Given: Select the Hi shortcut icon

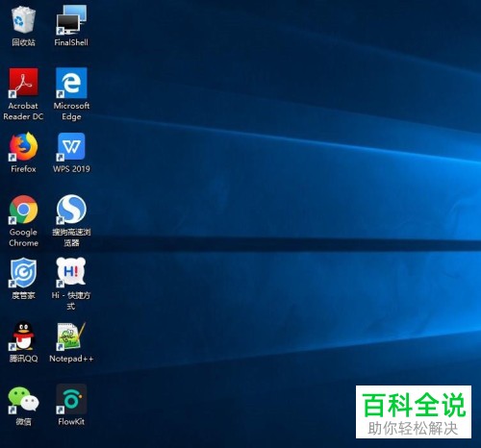Looking at the screenshot, I should [x=71, y=272].
